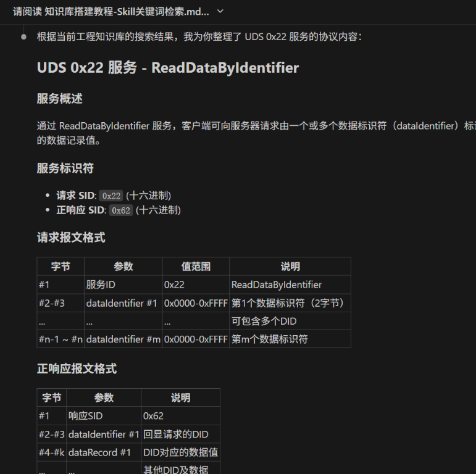Click cell 其他DID及数据
This screenshot has width=476, height=474.
tap(181, 468)
